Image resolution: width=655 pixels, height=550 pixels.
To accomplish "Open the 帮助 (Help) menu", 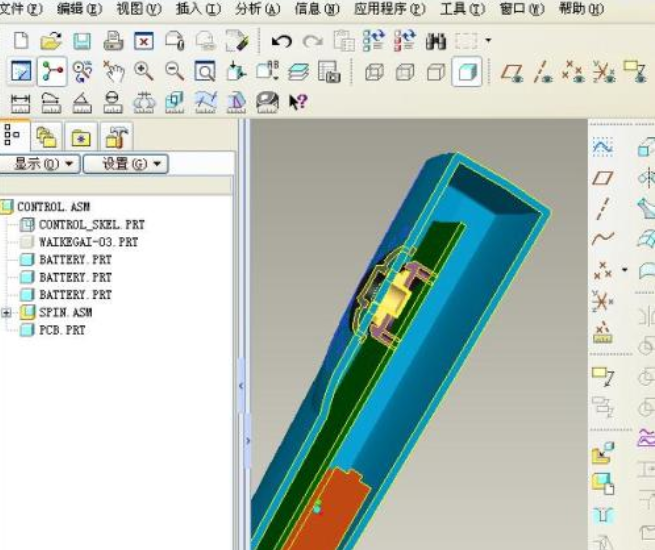I will point(581,8).
